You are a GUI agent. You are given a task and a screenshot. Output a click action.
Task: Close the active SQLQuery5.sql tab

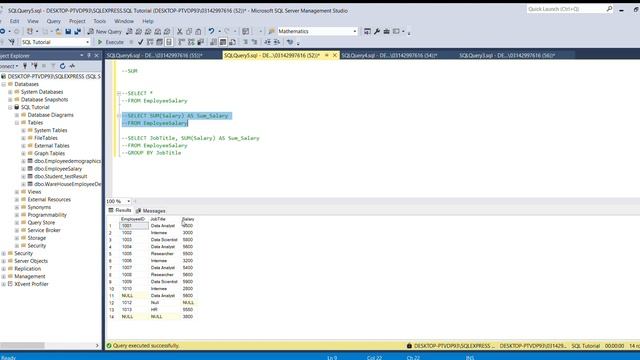(x=335, y=55)
